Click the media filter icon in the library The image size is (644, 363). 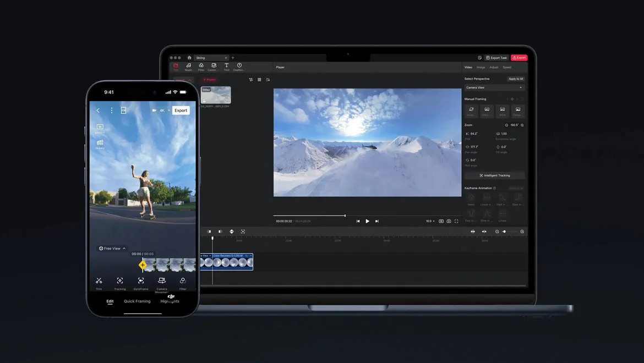coord(251,80)
